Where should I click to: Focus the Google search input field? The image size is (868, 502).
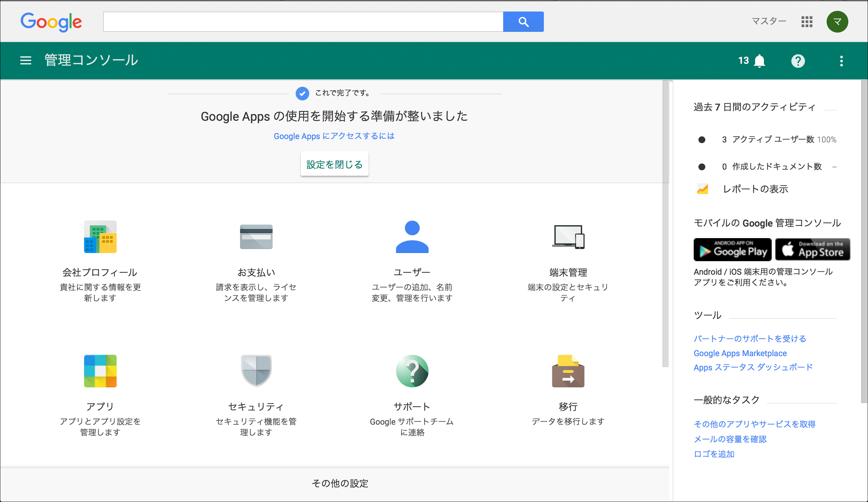pos(303,22)
